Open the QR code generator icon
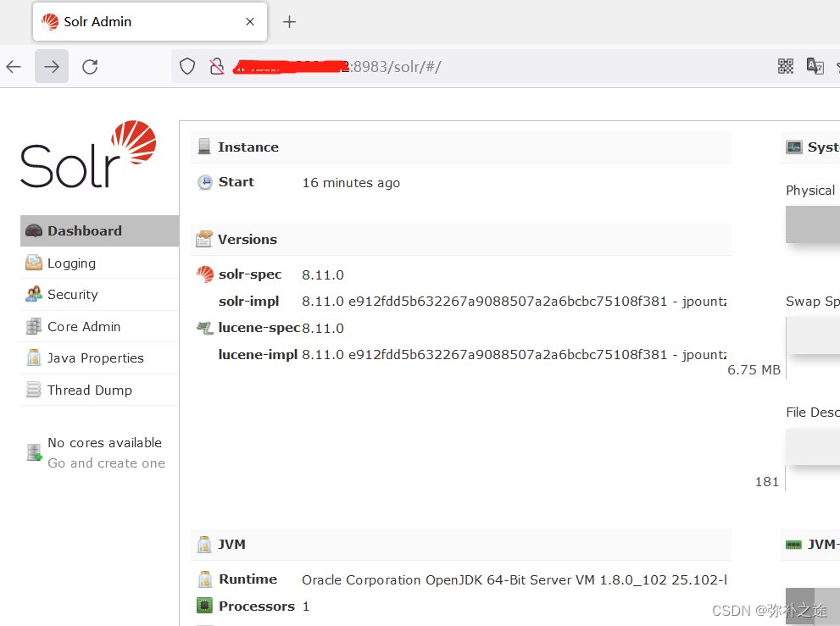840x626 pixels. point(786,66)
